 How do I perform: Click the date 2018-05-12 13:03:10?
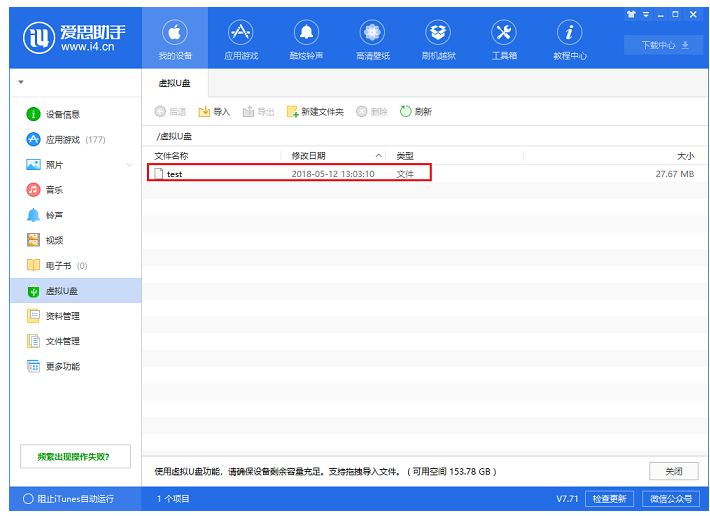[x=333, y=174]
